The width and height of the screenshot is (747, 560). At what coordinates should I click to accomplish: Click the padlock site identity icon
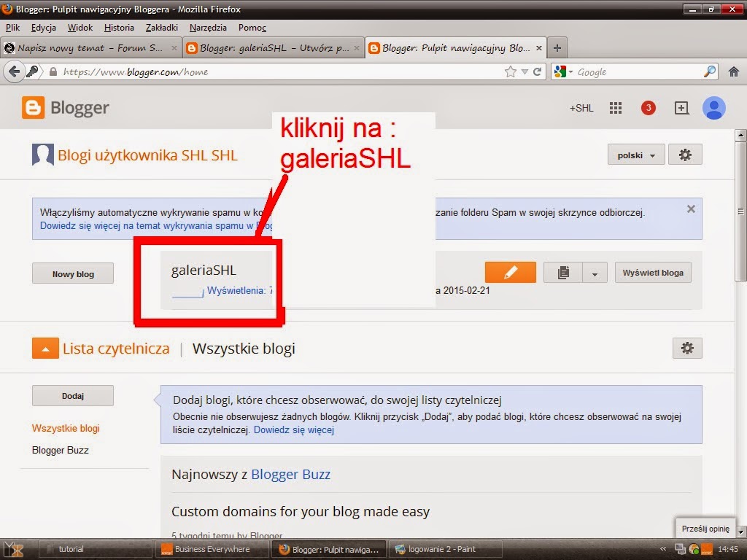click(x=53, y=72)
